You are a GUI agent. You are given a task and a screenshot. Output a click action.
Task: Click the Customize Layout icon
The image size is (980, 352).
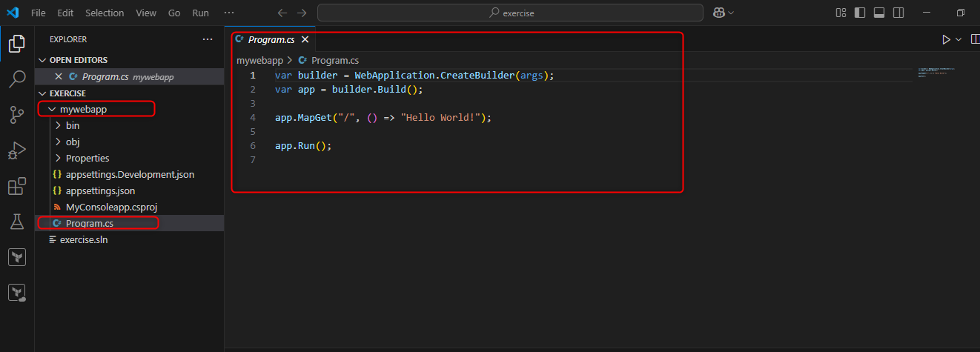point(841,13)
